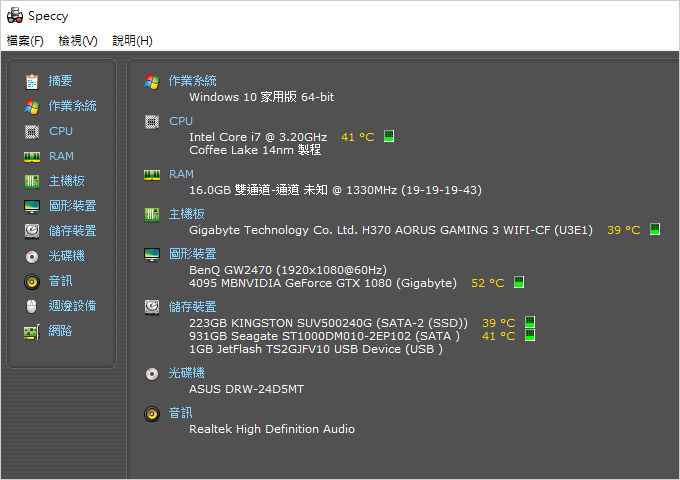This screenshot has height=480, width=680.
Task: Open the 檢視(V) menu
Action: (78, 41)
